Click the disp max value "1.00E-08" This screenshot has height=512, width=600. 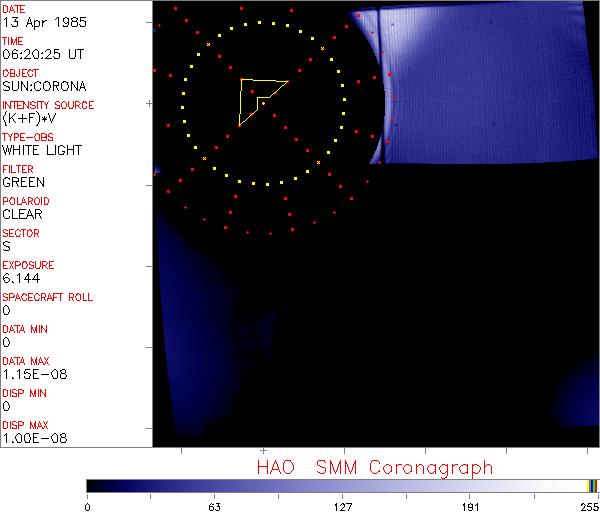30,438
